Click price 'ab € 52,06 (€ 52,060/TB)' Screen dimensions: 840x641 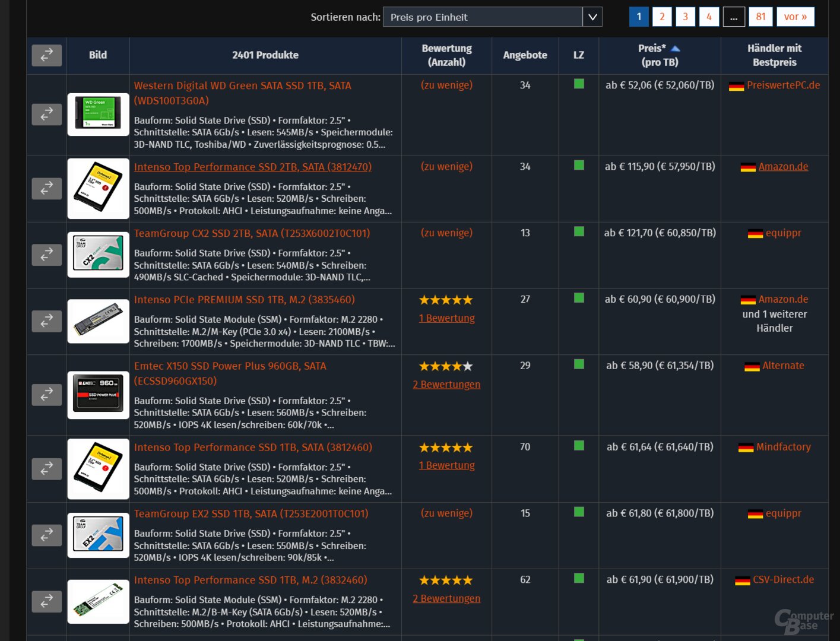coord(660,85)
